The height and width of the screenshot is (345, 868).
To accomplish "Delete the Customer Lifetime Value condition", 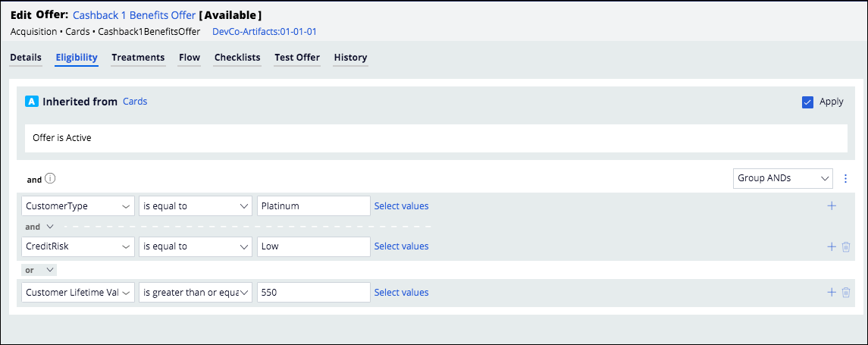I will point(846,293).
